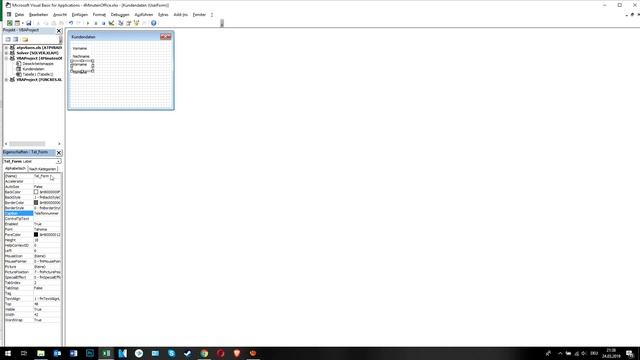Image resolution: width=640 pixels, height=360 pixels.
Task: Collapse the third VBAProject tree node
Action: point(6,58)
